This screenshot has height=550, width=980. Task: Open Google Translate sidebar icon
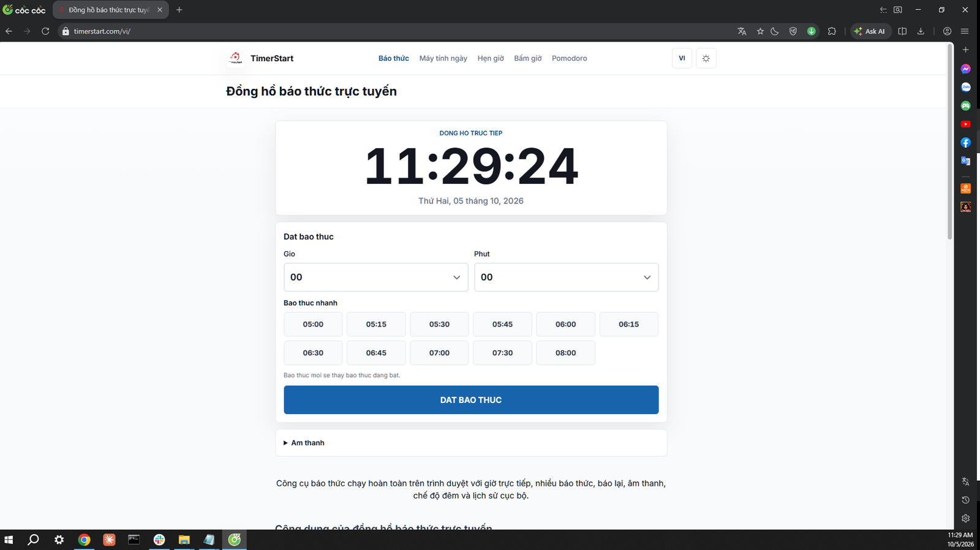(965, 161)
